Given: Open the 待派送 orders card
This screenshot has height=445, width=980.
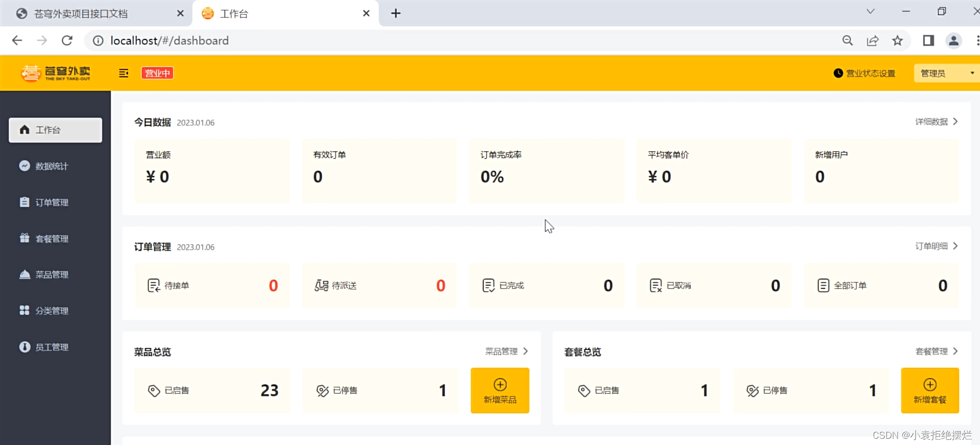Looking at the screenshot, I should coord(380,285).
